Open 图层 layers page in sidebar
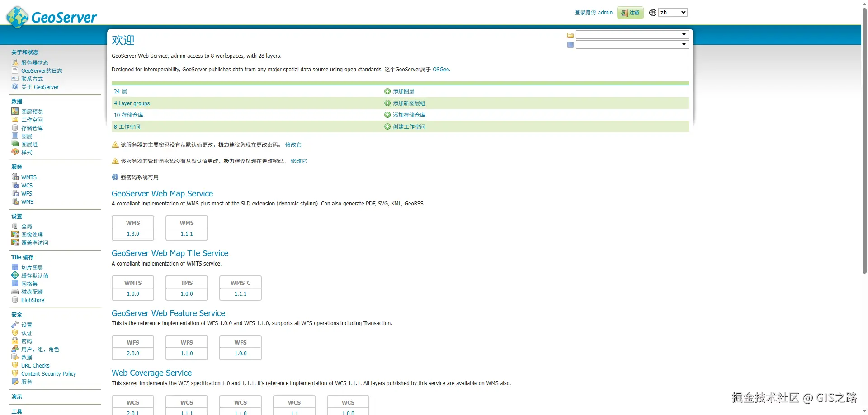This screenshot has width=868, height=415. click(x=27, y=136)
